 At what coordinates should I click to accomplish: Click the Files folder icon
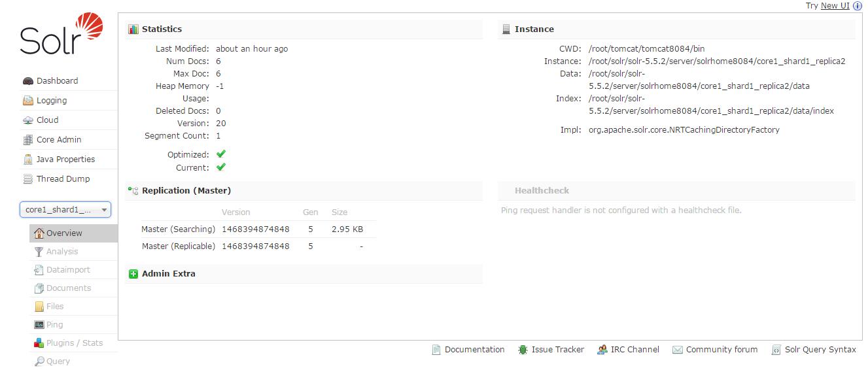[x=39, y=307]
